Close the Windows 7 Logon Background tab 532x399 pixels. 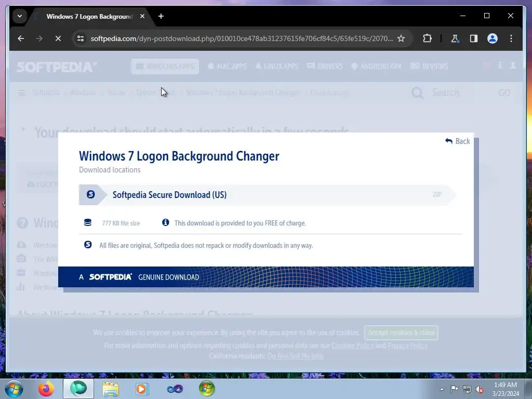[x=142, y=16]
